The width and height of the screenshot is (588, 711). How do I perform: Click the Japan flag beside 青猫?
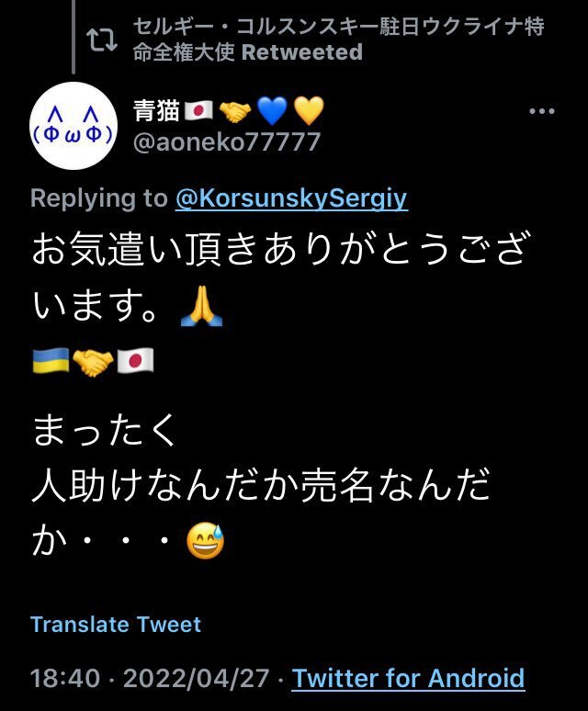(x=198, y=111)
